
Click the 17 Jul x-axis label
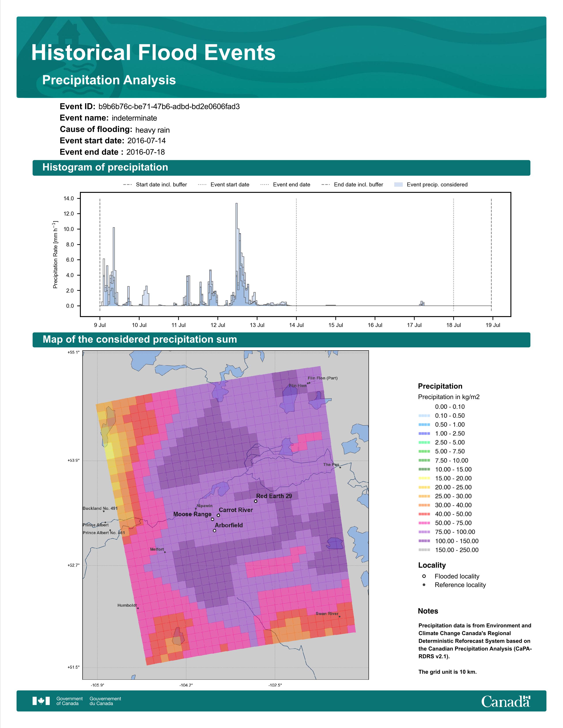point(414,325)
